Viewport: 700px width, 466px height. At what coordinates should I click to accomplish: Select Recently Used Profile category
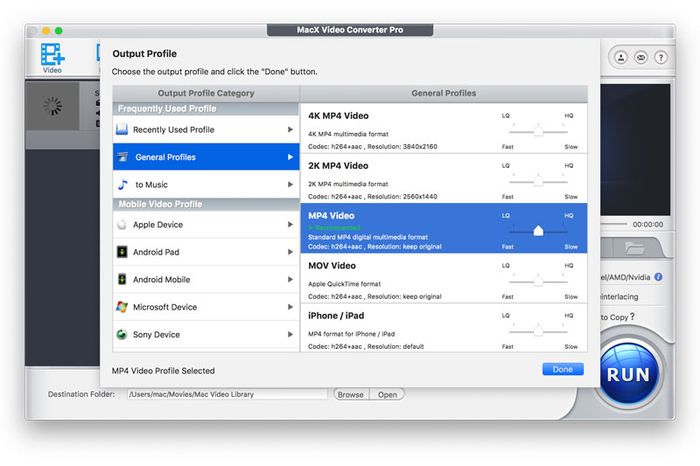pos(206,129)
